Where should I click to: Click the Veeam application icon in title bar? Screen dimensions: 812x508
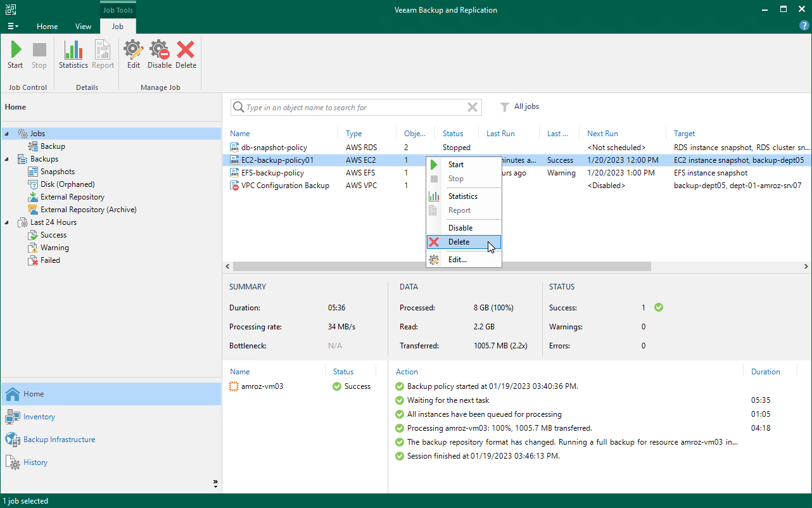(x=11, y=10)
